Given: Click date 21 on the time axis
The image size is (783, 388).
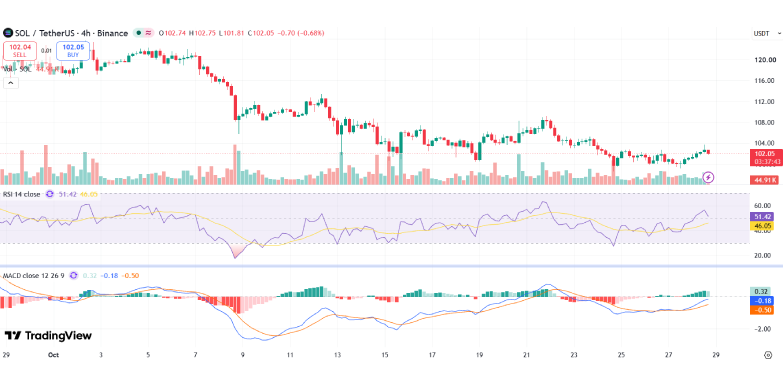Looking at the screenshot, I should (x=527, y=355).
